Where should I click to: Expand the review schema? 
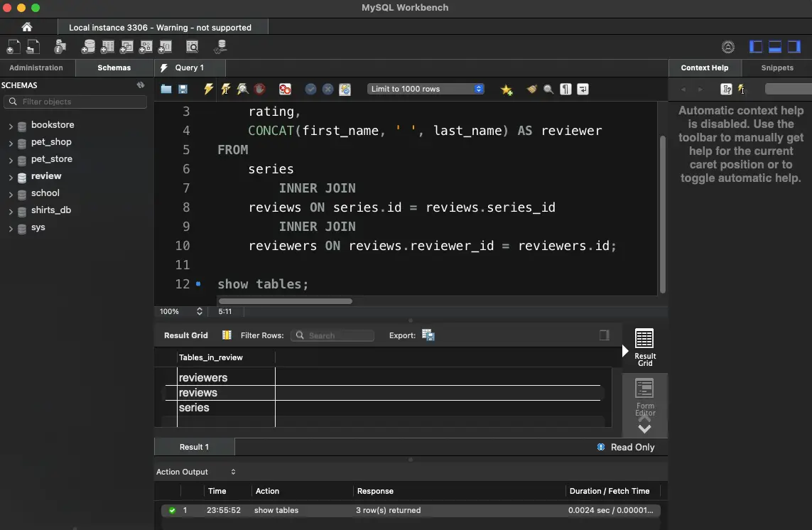click(11, 177)
